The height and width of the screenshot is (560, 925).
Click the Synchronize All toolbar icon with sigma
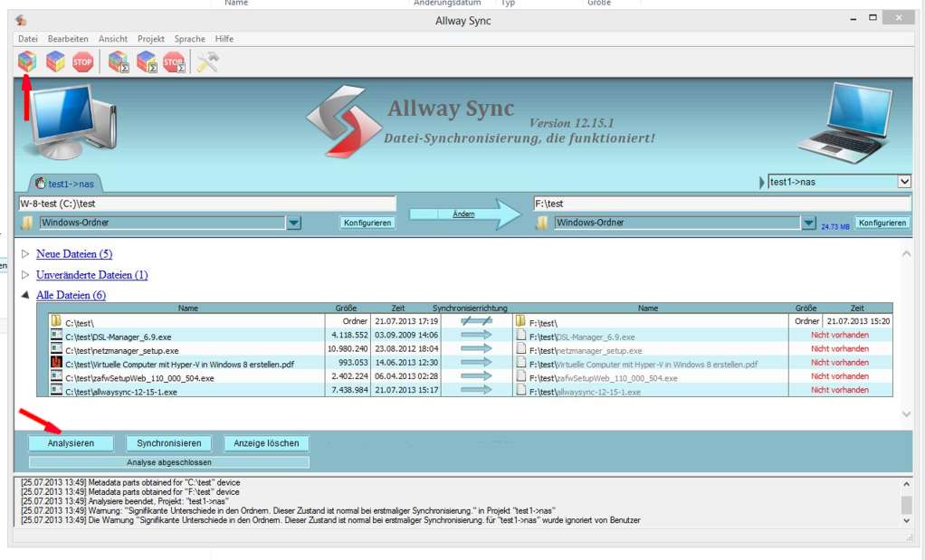click(147, 62)
